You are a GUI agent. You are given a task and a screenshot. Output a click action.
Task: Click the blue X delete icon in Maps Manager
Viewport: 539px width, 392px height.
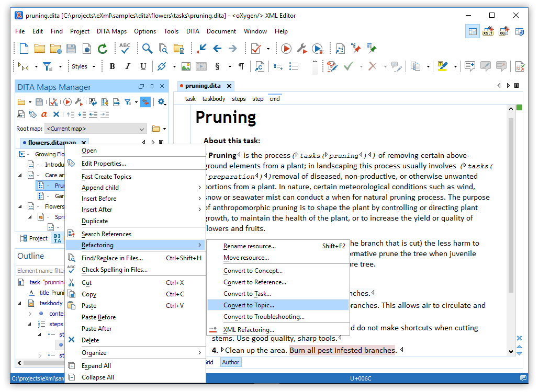[x=56, y=114]
